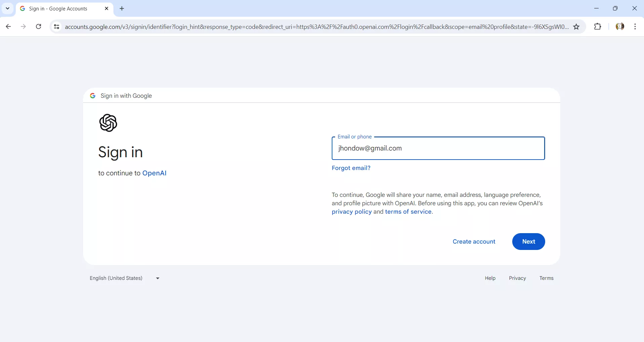This screenshot has width=644, height=342.
Task: Open the Chrome profile avatar
Action: 620,27
